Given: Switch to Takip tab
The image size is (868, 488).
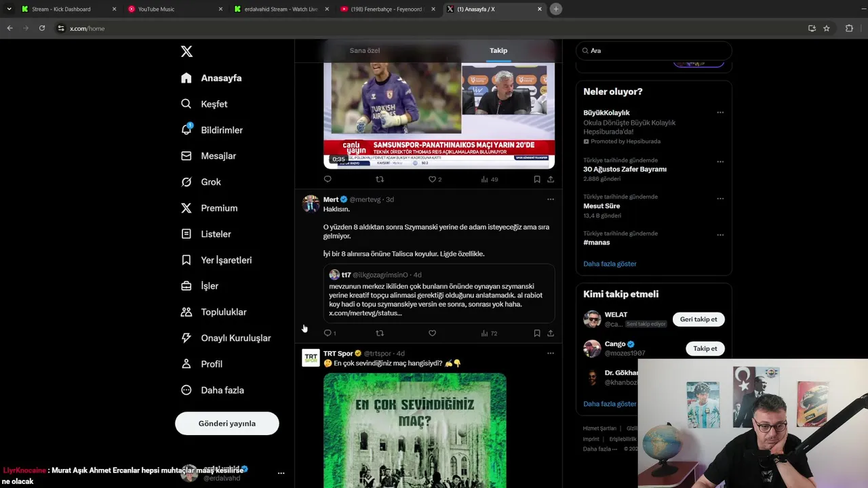Looking at the screenshot, I should click(x=498, y=51).
